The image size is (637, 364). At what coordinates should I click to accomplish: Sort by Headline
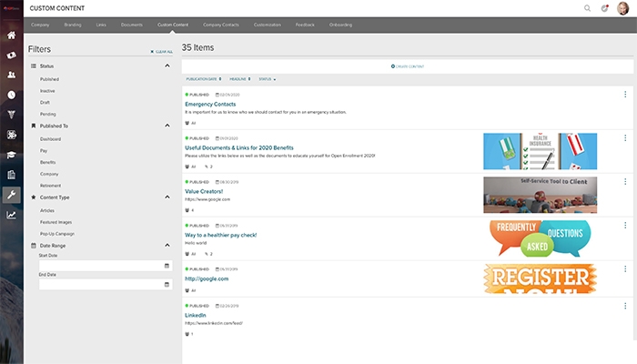(239, 79)
